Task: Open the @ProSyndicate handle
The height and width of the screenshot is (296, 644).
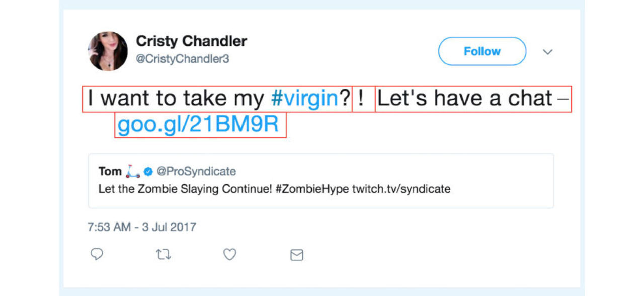Action: click(x=196, y=172)
